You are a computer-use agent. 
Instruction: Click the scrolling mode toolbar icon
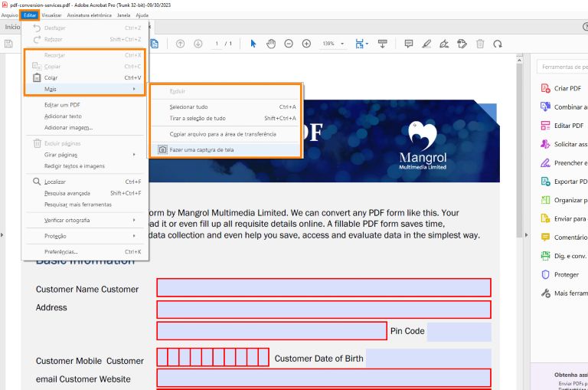pyautogui.click(x=383, y=44)
